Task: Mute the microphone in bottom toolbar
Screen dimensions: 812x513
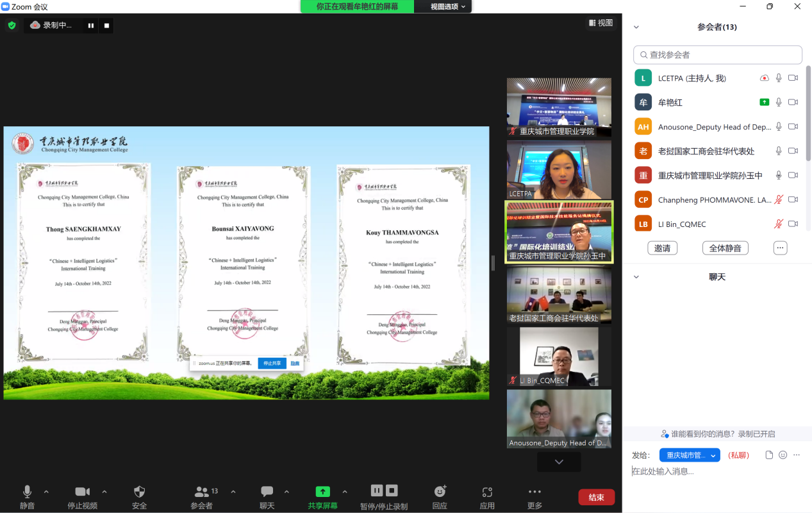Action: (x=27, y=492)
